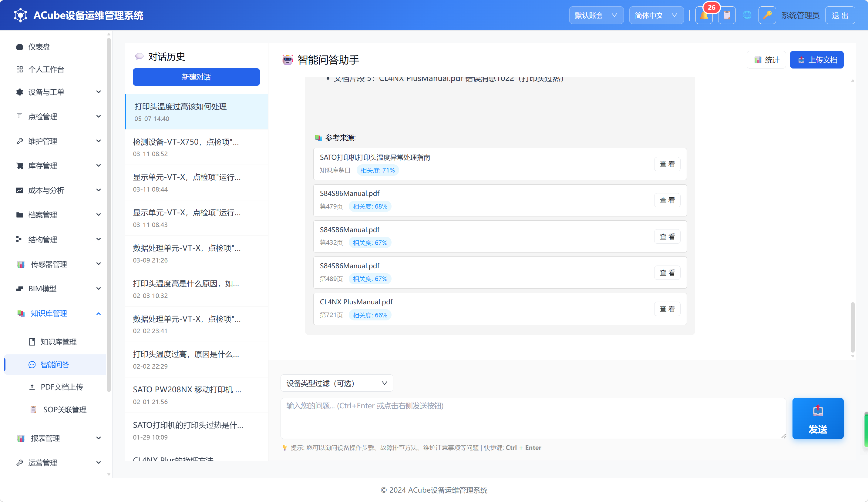Click the 新建对话 button

tap(196, 77)
